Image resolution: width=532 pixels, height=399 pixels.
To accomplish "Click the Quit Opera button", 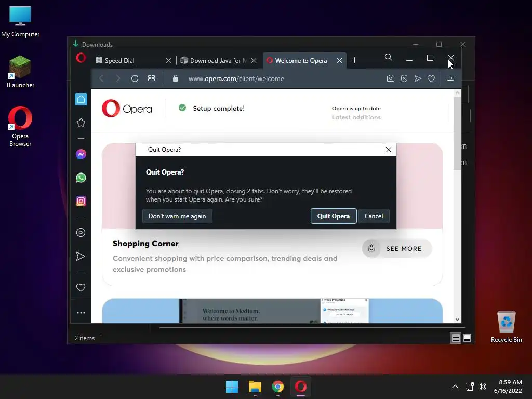I will 334,216.
